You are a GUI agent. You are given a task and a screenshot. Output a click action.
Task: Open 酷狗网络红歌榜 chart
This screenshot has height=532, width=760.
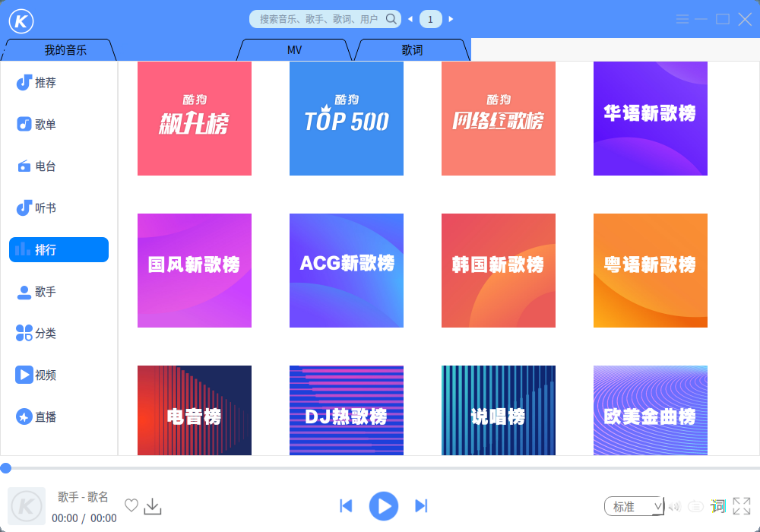(499, 119)
